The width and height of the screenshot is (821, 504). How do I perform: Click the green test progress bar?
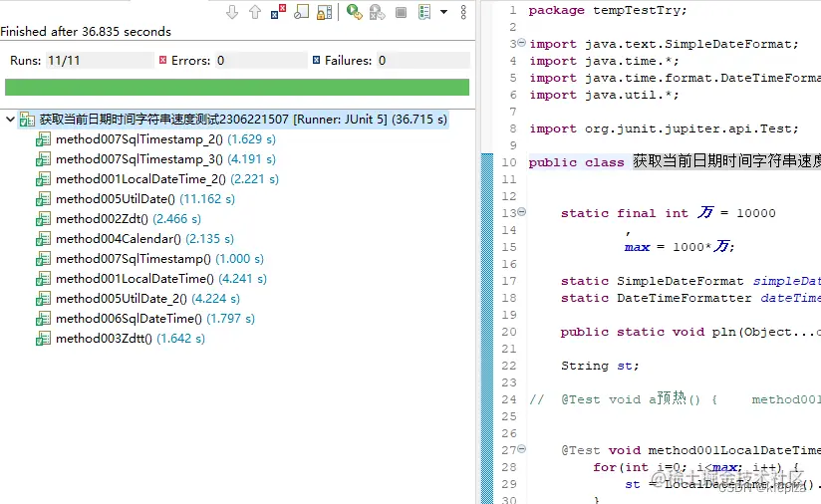pos(237,87)
